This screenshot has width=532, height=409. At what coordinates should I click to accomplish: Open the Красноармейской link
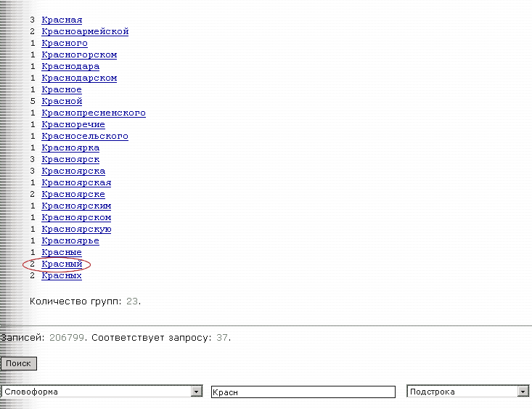85,31
